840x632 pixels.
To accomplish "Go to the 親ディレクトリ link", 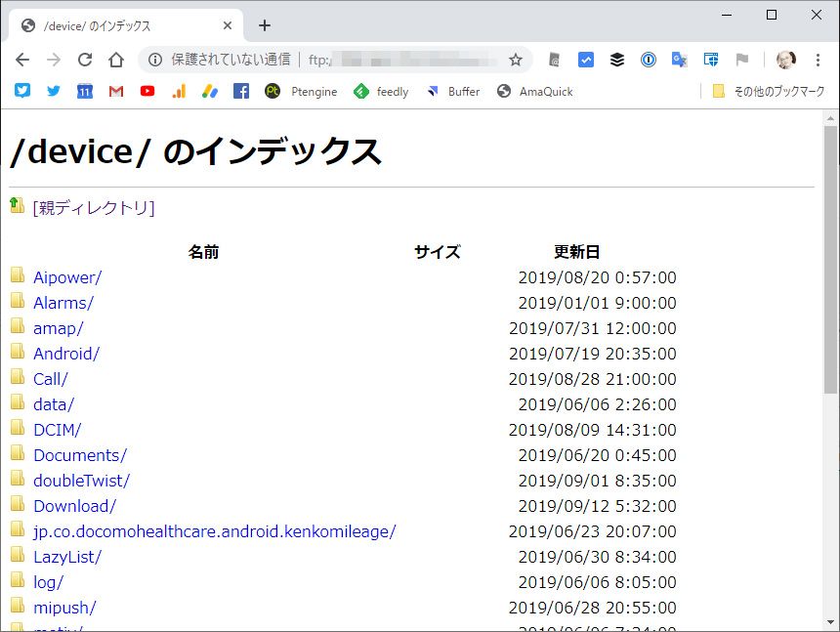I will pyautogui.click(x=94, y=207).
